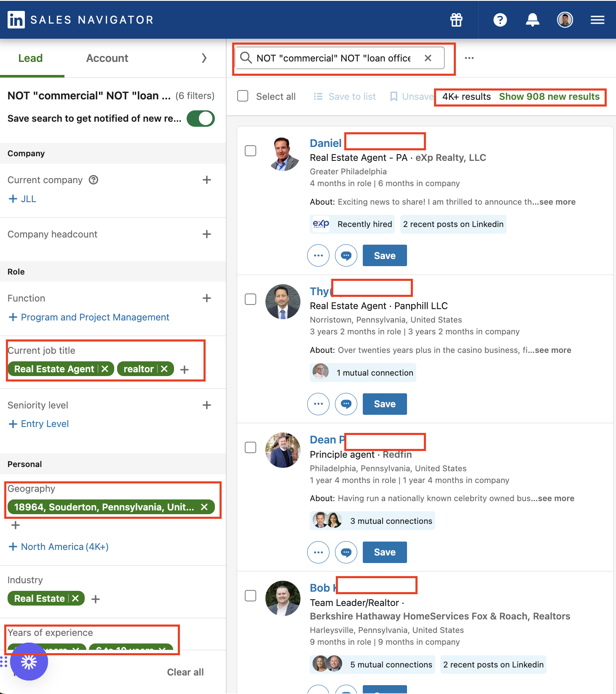Viewport: 616px width, 694px height.
Task: Open the purple floating assistant button
Action: (29, 662)
